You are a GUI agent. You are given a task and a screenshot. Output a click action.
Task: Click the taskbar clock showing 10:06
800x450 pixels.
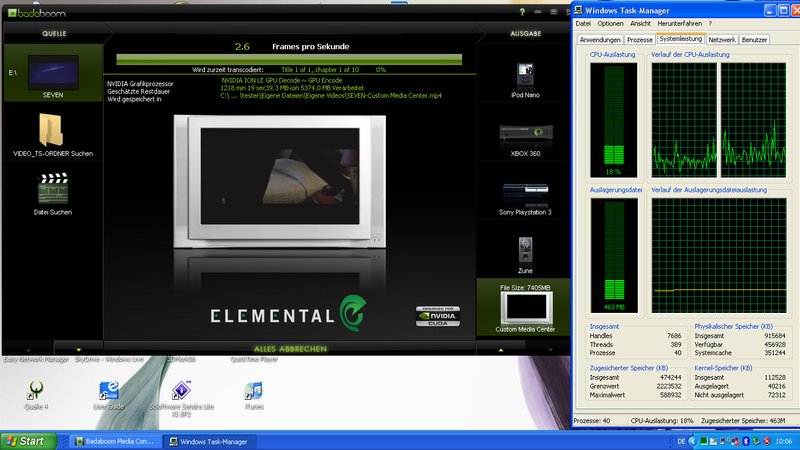tap(784, 441)
